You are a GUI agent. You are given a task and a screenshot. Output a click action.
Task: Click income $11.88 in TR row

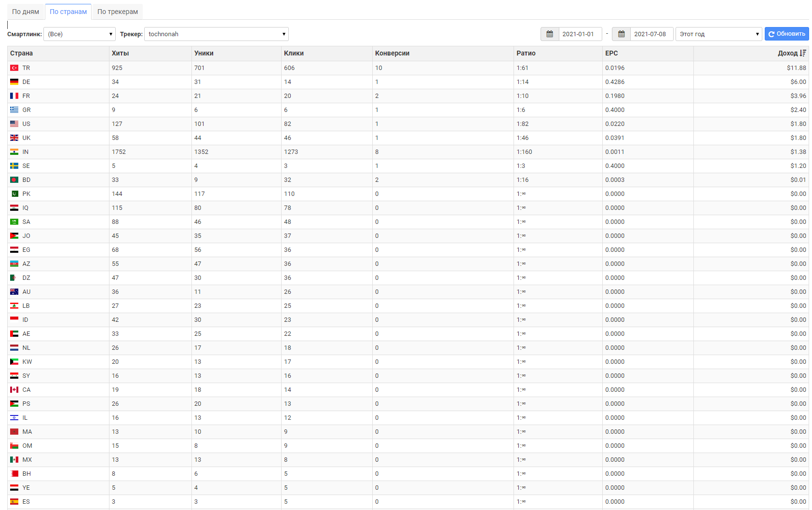coord(797,68)
